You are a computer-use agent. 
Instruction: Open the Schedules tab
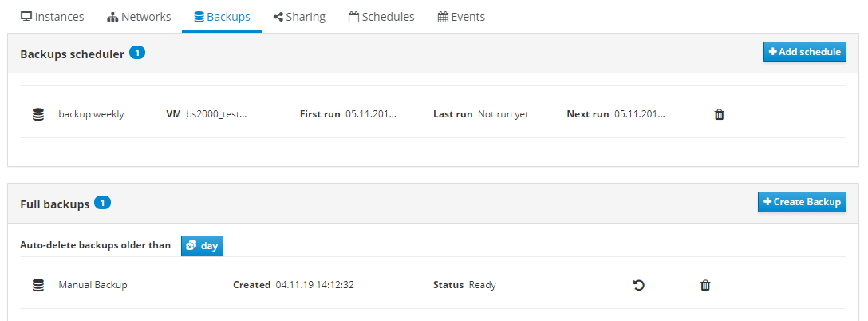381,17
